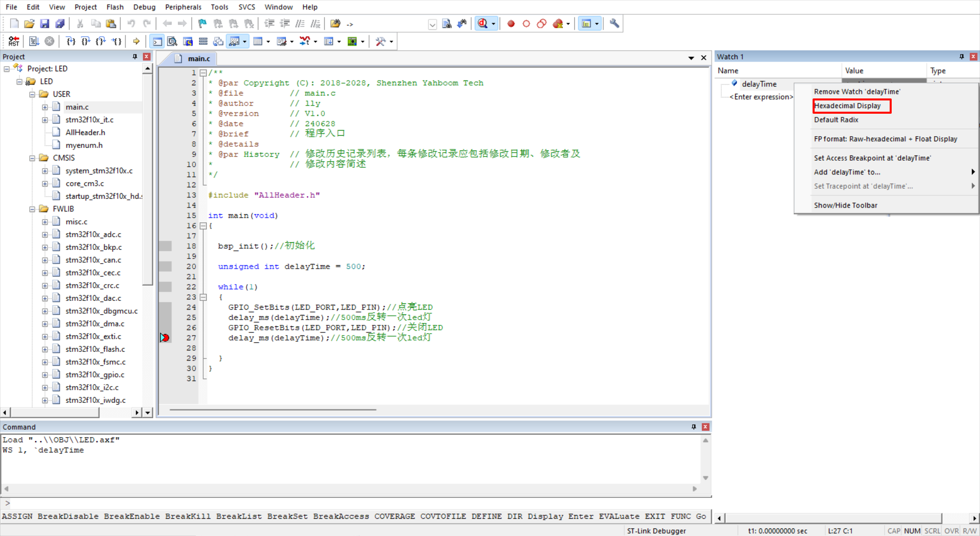Click Show/Hide Toolbar entry
Screen dimensions: 980x536
[845, 205]
